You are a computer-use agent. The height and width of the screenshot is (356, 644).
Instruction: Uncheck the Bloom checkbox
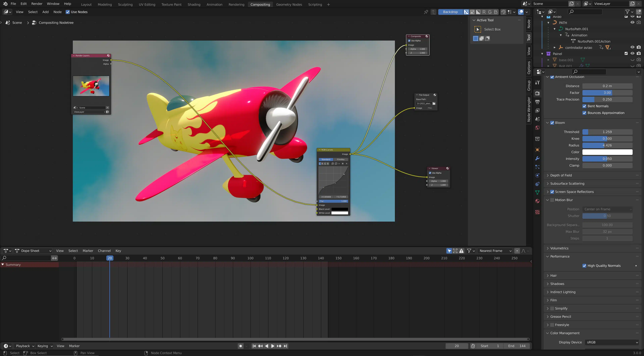(x=552, y=123)
